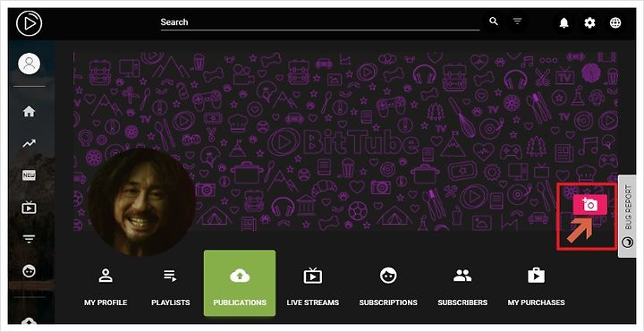Click the profile picture thumbnail
This screenshot has height=332, width=644.
(141, 202)
